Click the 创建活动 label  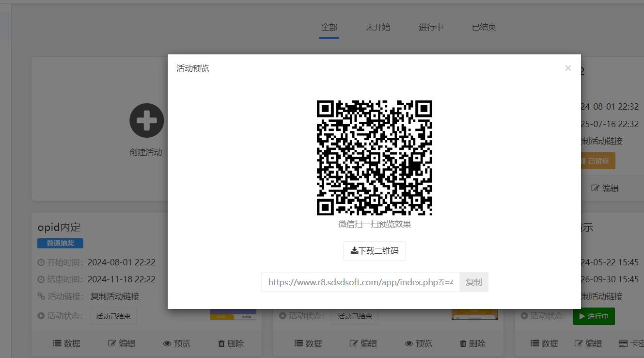pos(146,152)
